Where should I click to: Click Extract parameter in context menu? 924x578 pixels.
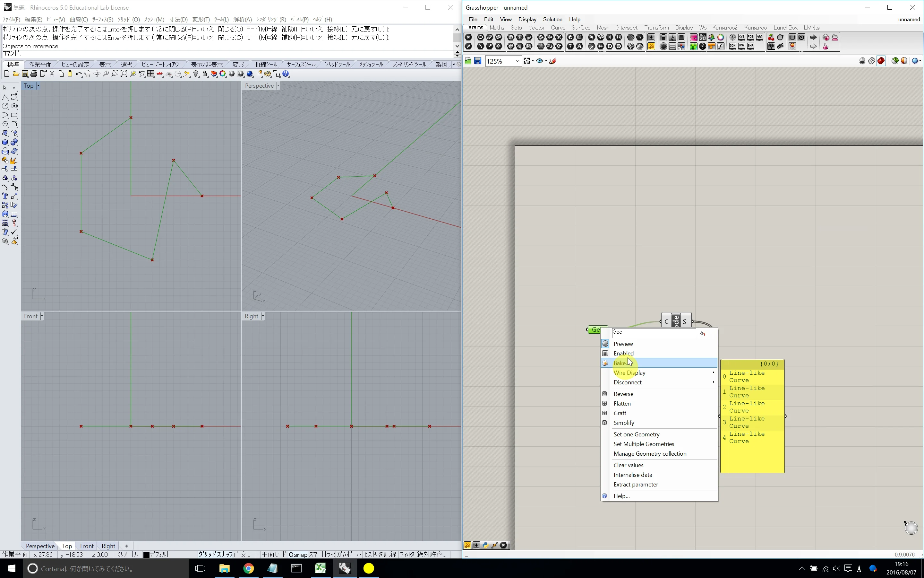(659, 484)
